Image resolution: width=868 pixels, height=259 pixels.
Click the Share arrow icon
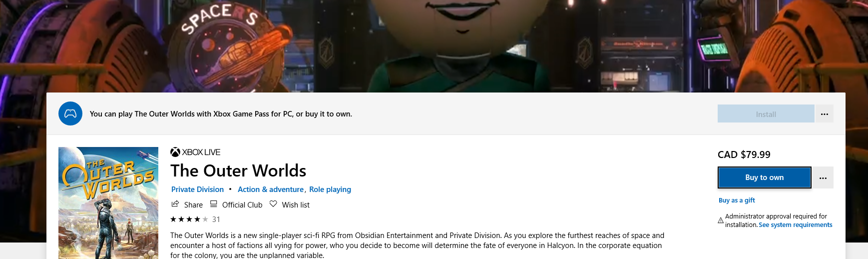click(175, 204)
